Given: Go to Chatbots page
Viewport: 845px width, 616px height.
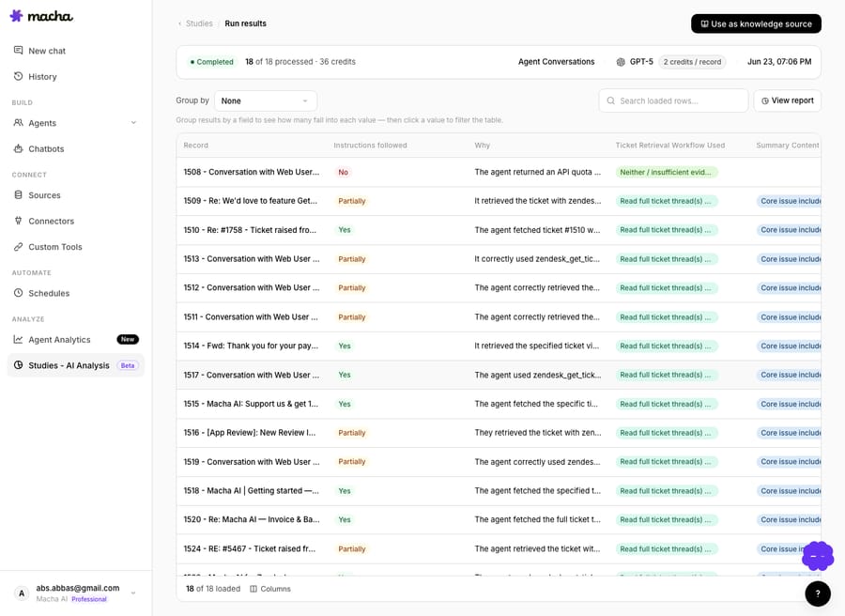Looking at the screenshot, I should click(x=76, y=148).
